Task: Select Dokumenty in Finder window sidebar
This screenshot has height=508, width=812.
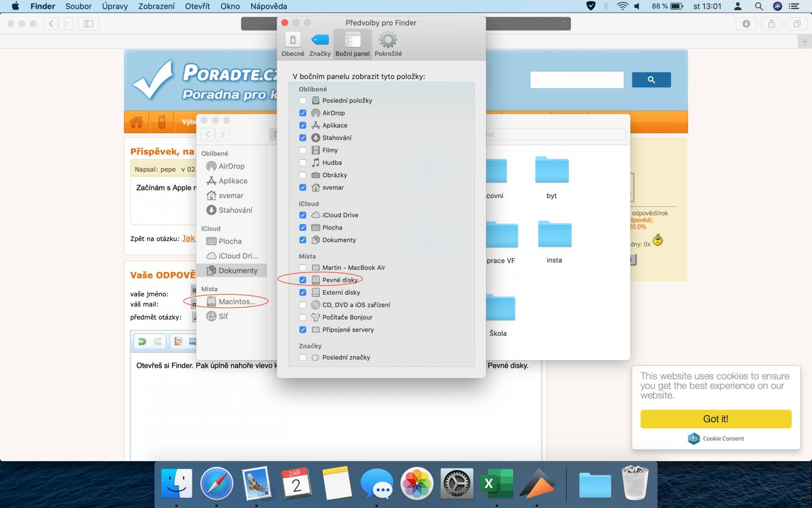Action: click(231, 271)
